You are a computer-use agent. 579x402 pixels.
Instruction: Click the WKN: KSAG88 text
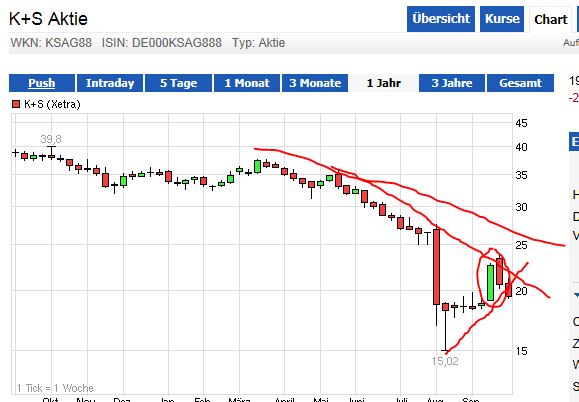[x=51, y=43]
